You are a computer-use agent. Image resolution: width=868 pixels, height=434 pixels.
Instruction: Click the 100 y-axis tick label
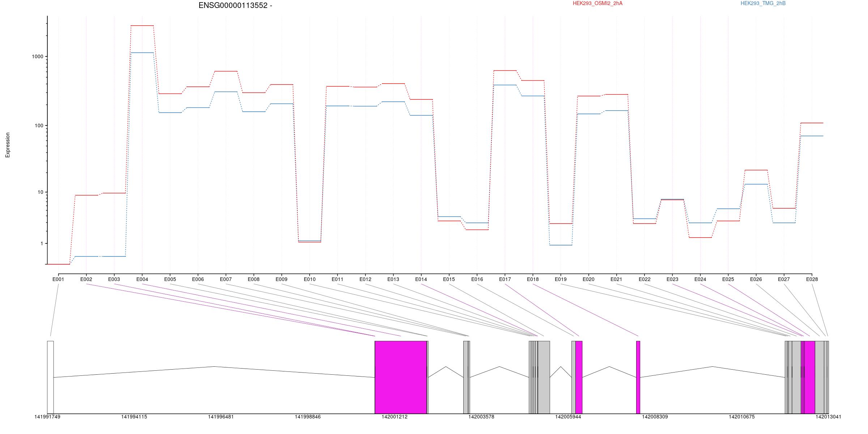pos(39,126)
